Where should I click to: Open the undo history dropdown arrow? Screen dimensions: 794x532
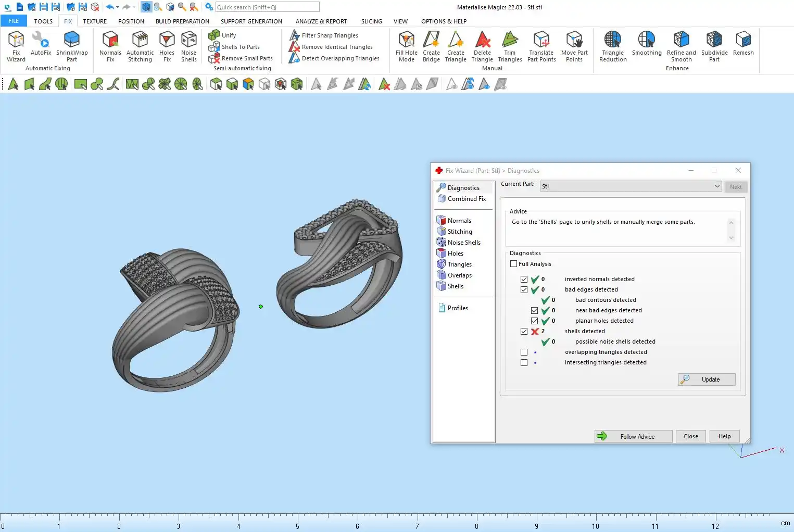[x=118, y=7]
